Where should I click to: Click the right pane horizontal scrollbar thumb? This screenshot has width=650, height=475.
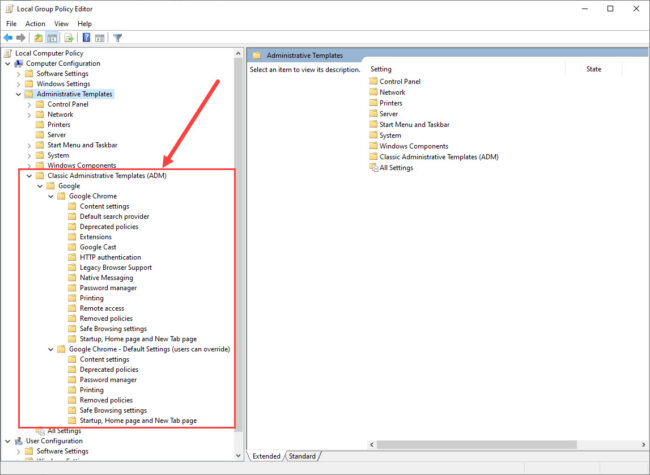tap(477, 444)
